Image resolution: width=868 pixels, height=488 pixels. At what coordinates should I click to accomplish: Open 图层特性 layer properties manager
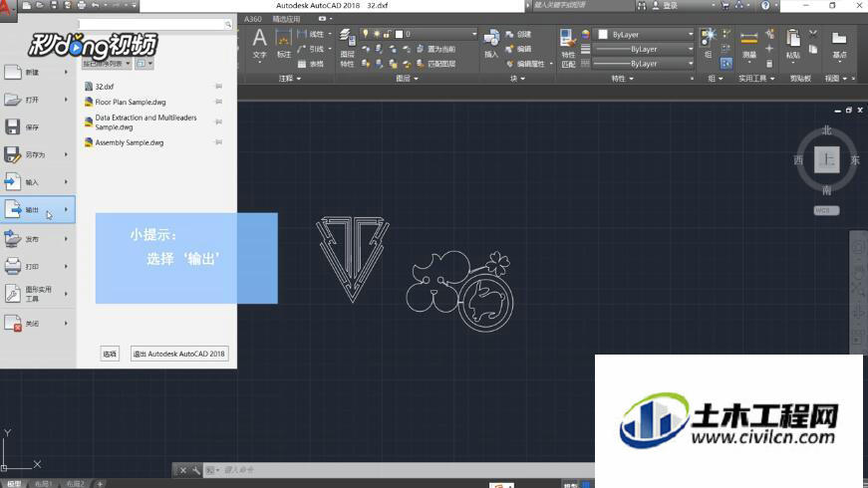(347, 48)
